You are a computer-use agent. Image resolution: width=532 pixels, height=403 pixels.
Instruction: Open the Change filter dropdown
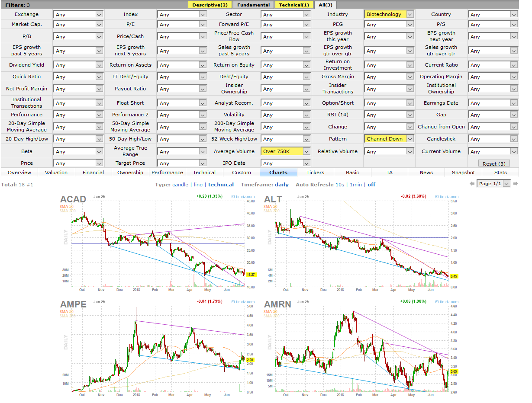[389, 127]
